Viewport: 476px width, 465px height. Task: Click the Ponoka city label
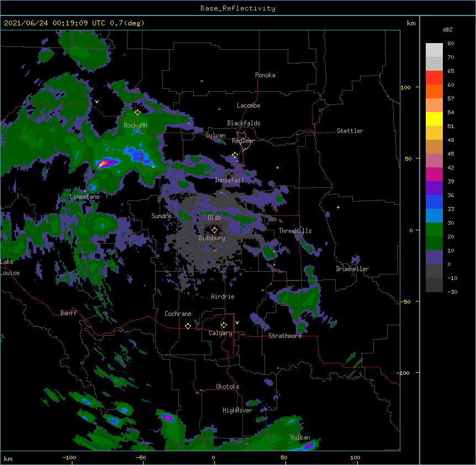pyautogui.click(x=265, y=75)
